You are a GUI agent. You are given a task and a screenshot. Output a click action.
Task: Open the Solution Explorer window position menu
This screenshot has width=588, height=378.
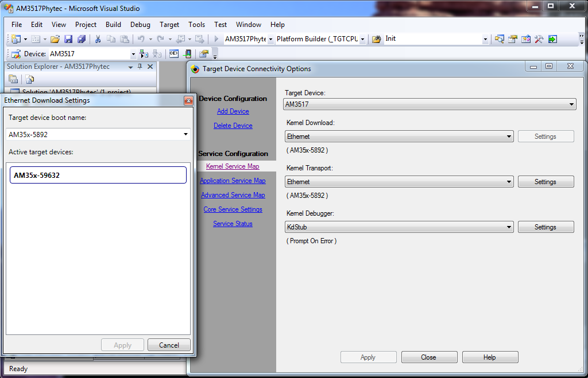[130, 67]
